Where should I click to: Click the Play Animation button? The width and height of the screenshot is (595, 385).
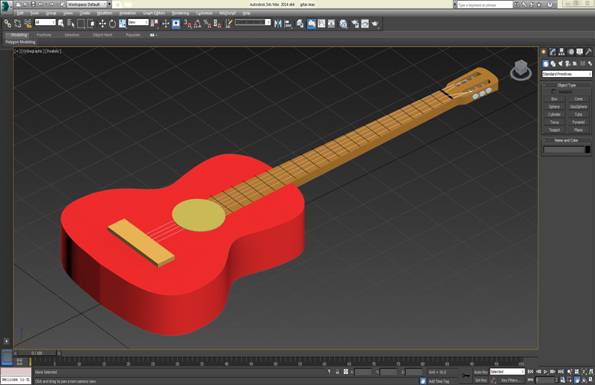[x=545, y=372]
